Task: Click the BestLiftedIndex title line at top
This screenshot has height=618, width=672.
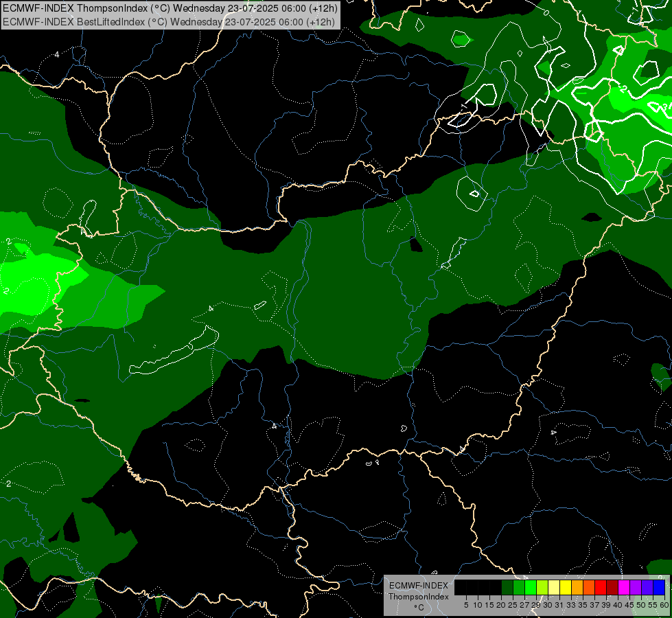Action: pos(169,22)
